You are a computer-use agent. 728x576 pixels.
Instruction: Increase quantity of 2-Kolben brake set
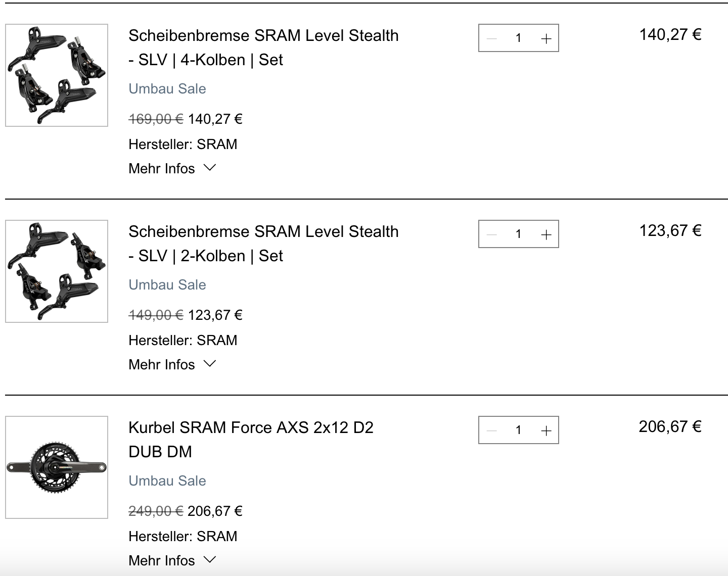tap(546, 234)
